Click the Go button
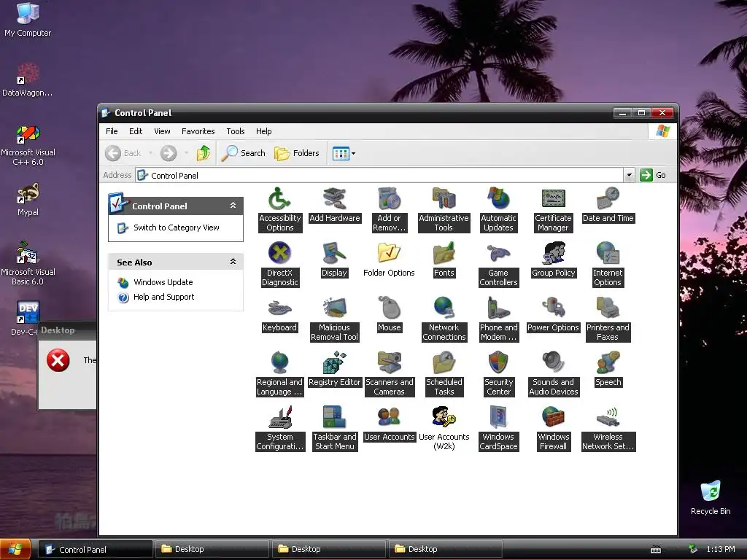This screenshot has width=747, height=560. (x=653, y=175)
